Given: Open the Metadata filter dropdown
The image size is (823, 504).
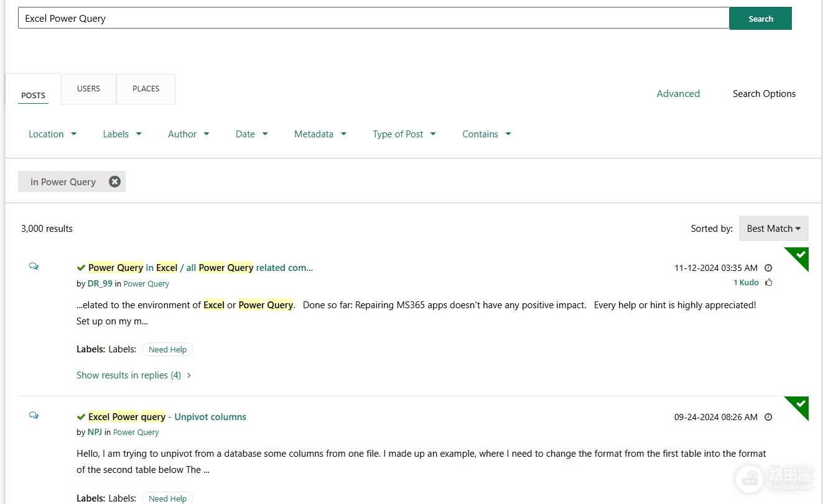Looking at the screenshot, I should (320, 134).
